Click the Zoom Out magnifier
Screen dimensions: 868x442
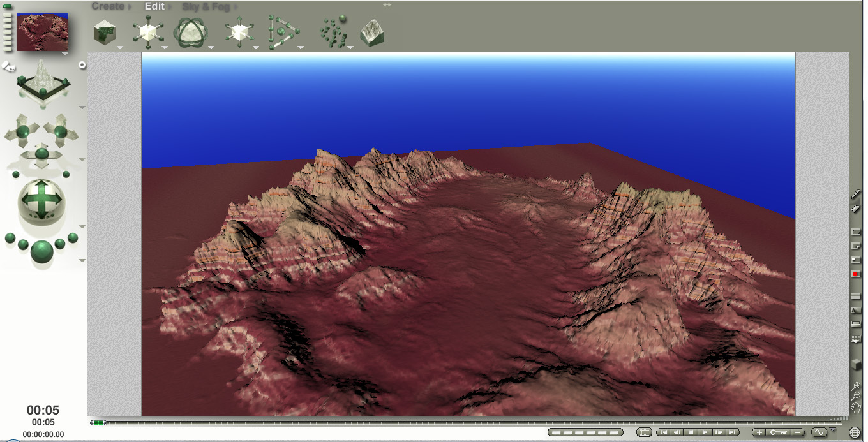[x=857, y=396]
